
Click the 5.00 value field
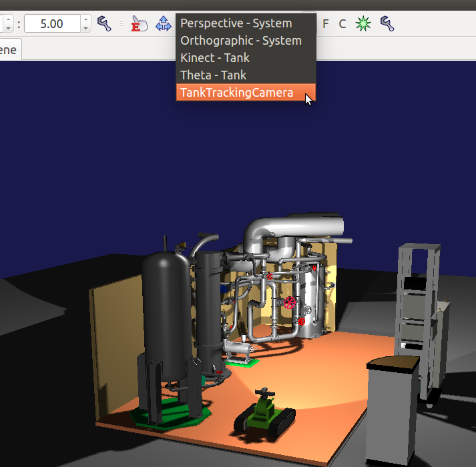[52, 23]
